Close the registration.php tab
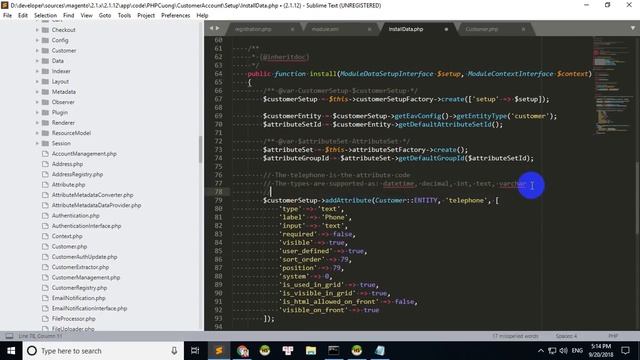 (292, 29)
